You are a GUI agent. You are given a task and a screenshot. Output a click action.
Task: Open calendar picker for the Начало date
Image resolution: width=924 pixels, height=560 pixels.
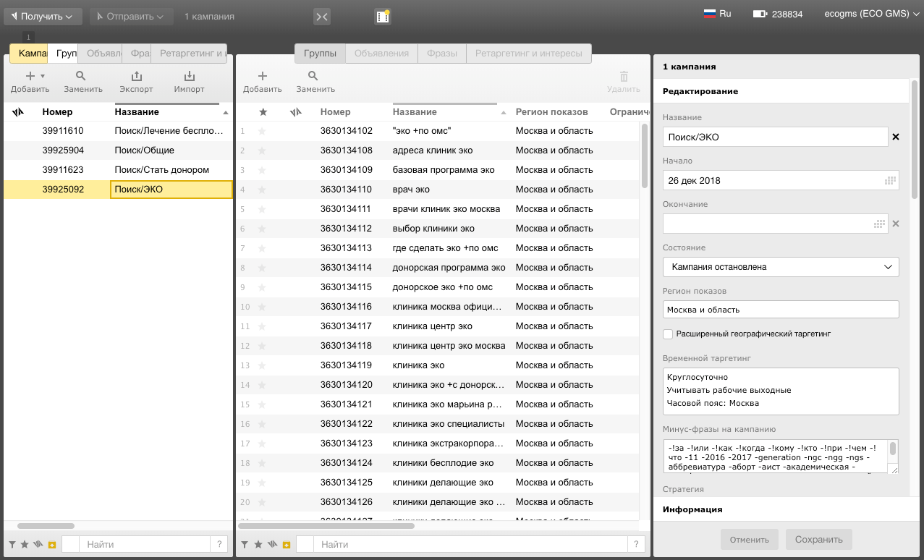[891, 180]
